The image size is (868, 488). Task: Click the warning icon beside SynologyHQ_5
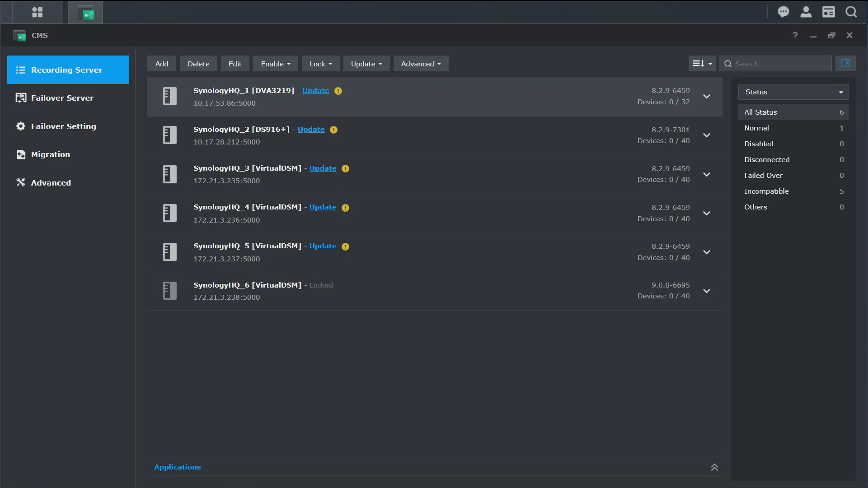coord(345,246)
